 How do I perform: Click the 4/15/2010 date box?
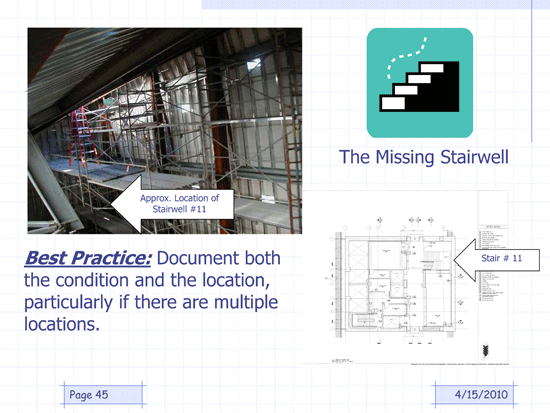(x=474, y=394)
